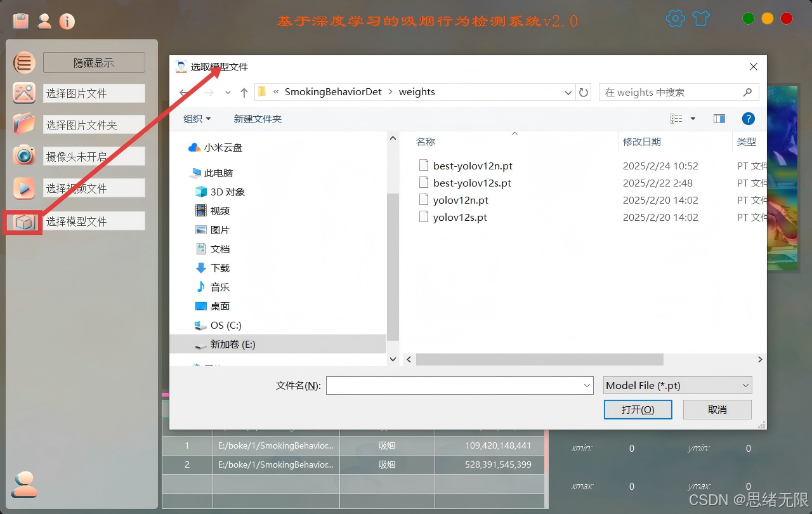
Task: Open 3D 对象 in the navigation pane
Action: pos(220,192)
